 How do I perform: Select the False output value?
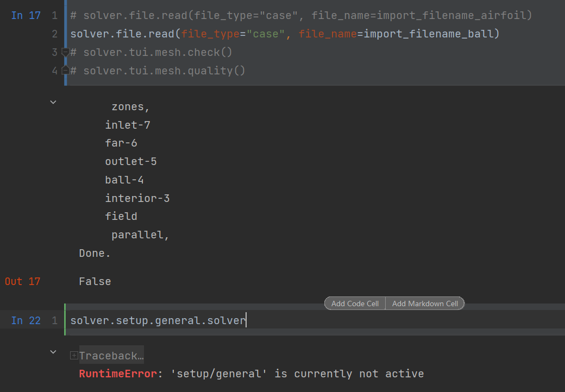pyautogui.click(x=95, y=281)
